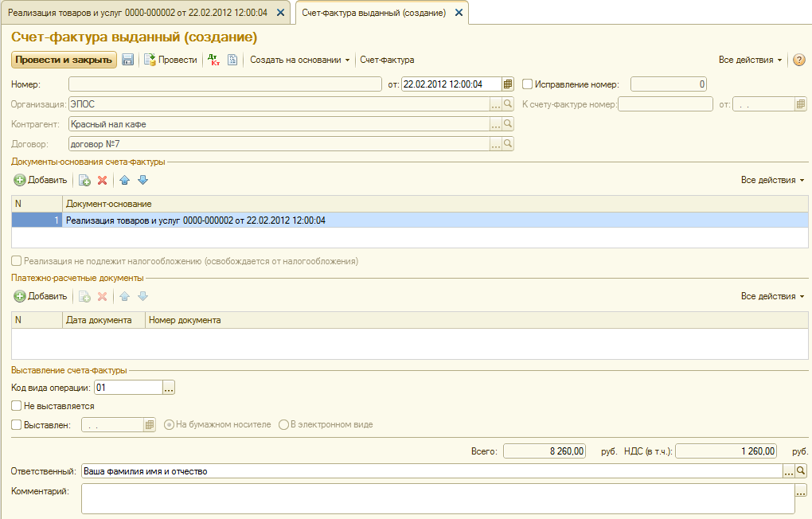This screenshot has height=519, width=812.
Task: Close the Счет-фактура выданный (создание) tab
Action: (459, 13)
